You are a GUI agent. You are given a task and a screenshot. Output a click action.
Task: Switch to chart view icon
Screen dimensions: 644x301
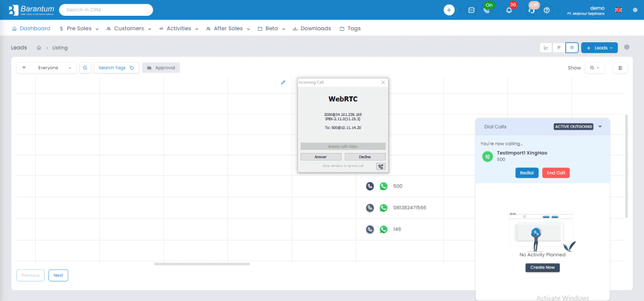(545, 48)
